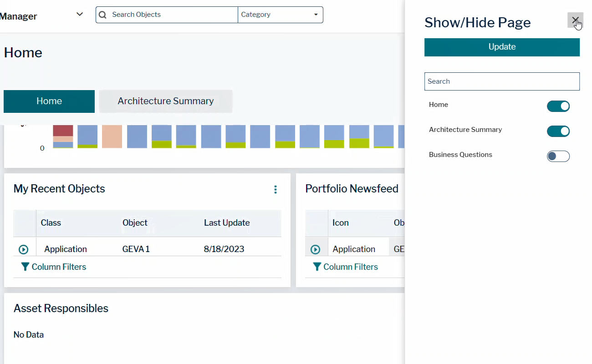Click the red bar segment in chart
The width and height of the screenshot is (592, 364).
[63, 130]
